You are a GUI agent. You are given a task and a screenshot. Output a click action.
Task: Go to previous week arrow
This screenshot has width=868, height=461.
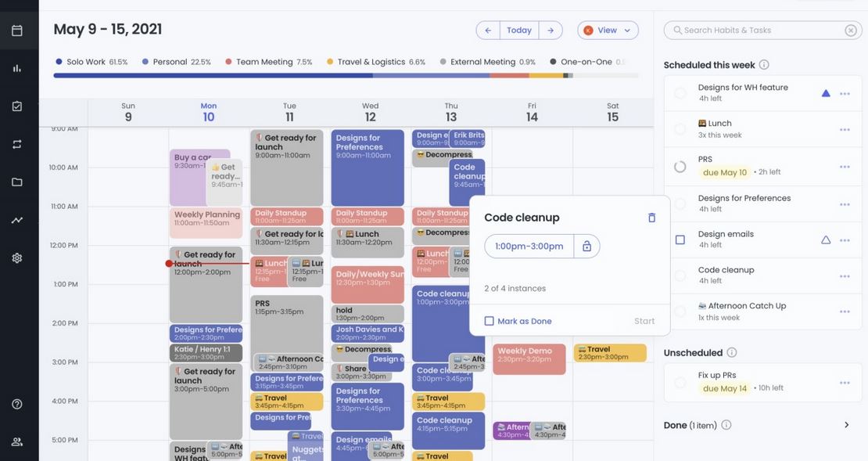488,31
